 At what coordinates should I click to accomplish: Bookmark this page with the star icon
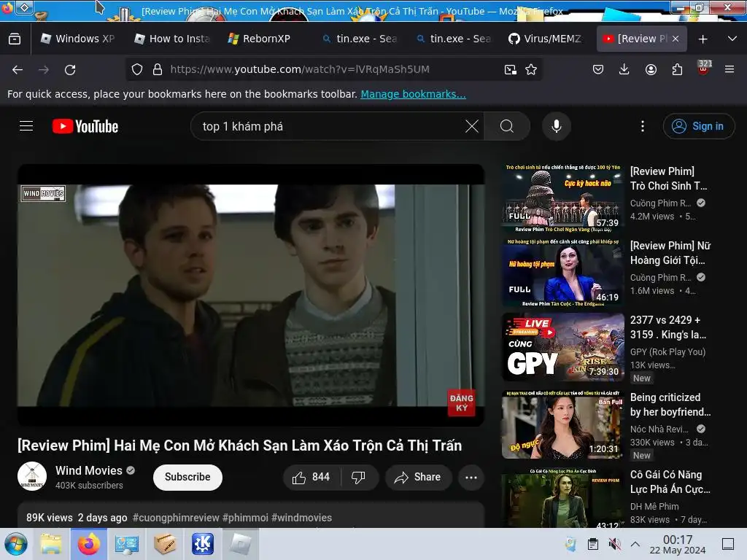(531, 69)
